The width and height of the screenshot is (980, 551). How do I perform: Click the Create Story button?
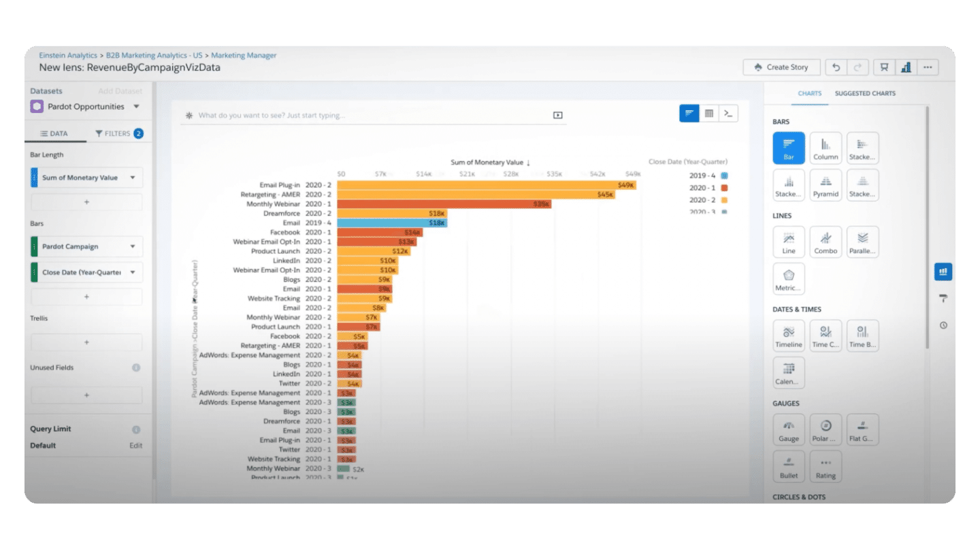[782, 67]
